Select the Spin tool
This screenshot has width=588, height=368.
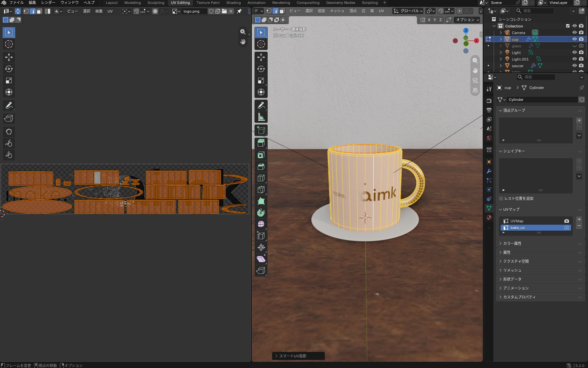coord(261,213)
